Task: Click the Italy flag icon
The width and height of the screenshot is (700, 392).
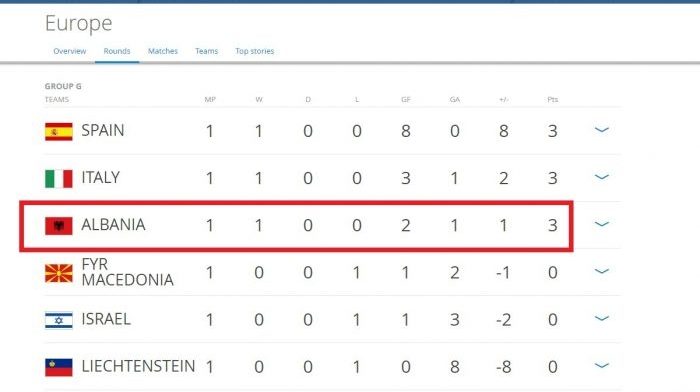Action: tap(58, 179)
